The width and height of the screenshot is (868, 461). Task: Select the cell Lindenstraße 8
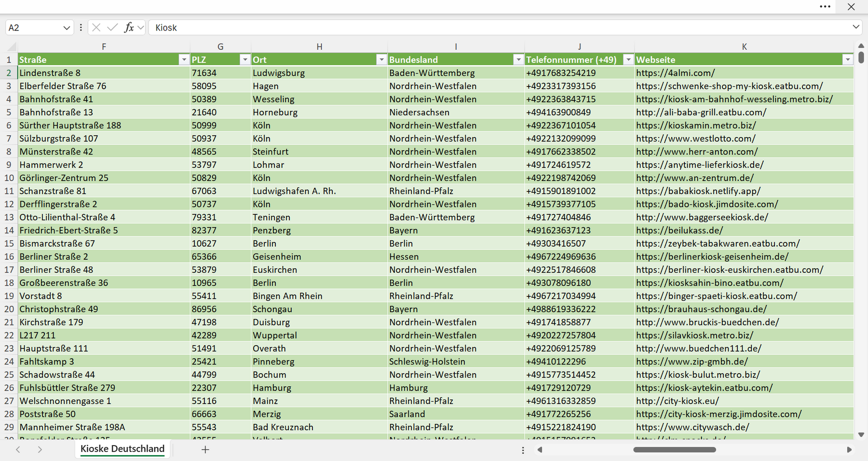click(x=104, y=73)
